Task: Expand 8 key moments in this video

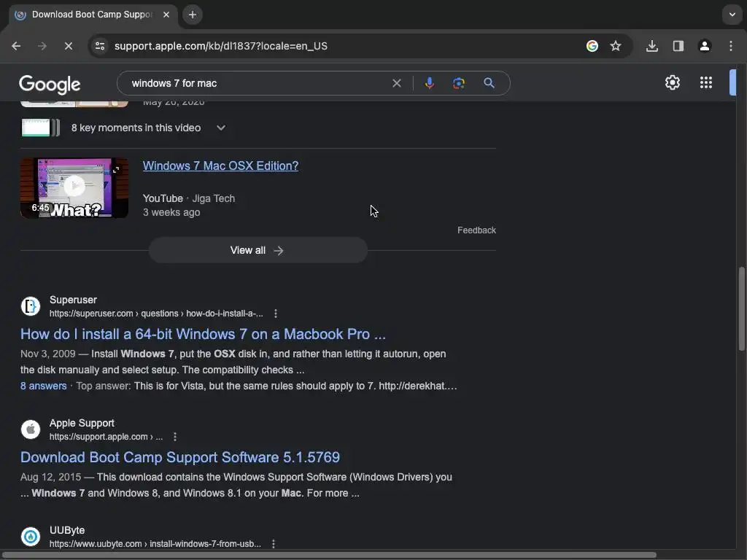Action: (221, 128)
